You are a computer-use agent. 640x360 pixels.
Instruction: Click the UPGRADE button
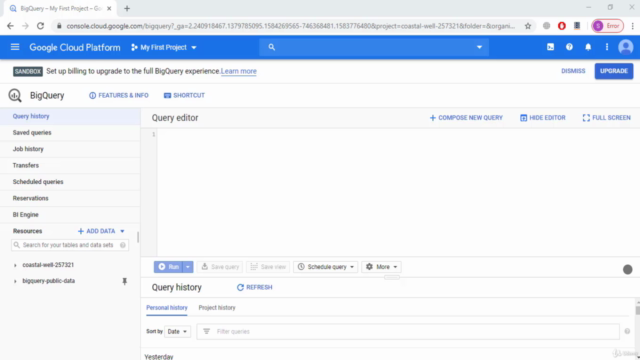click(613, 71)
